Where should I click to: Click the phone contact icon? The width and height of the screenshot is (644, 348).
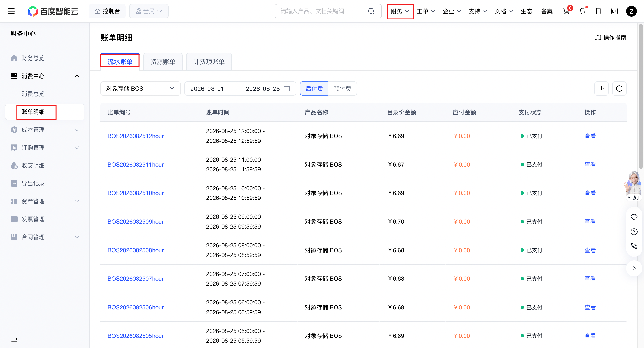(x=634, y=246)
